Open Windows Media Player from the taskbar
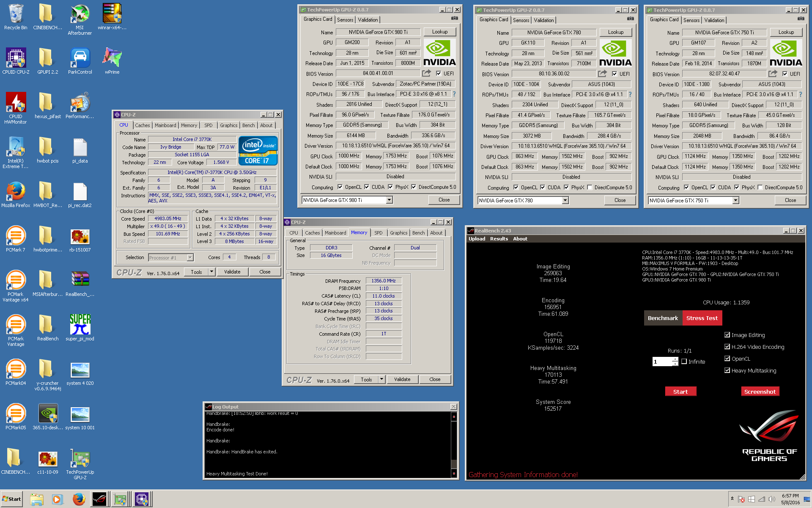The image size is (812, 508). [x=57, y=500]
